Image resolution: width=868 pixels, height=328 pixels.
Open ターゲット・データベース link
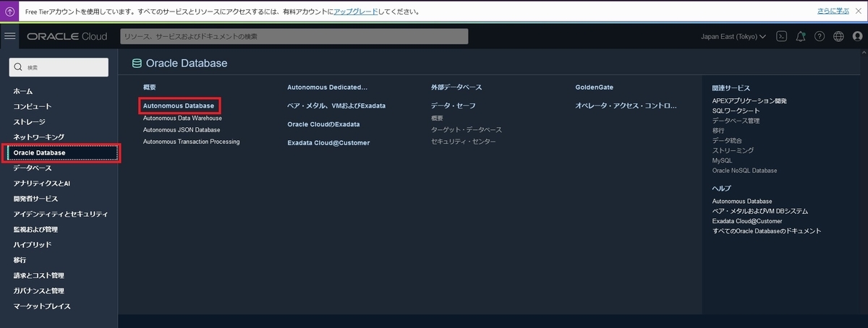pos(467,129)
